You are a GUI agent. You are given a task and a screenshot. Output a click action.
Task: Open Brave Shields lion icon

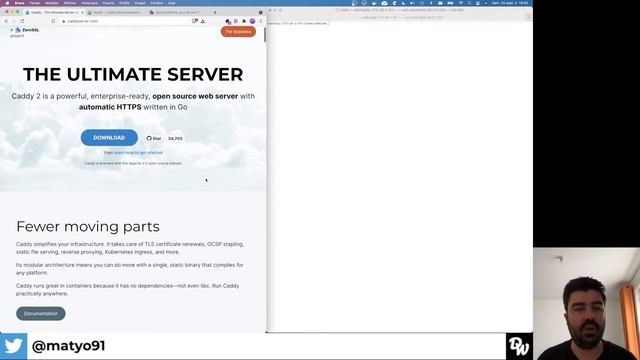pos(195,21)
